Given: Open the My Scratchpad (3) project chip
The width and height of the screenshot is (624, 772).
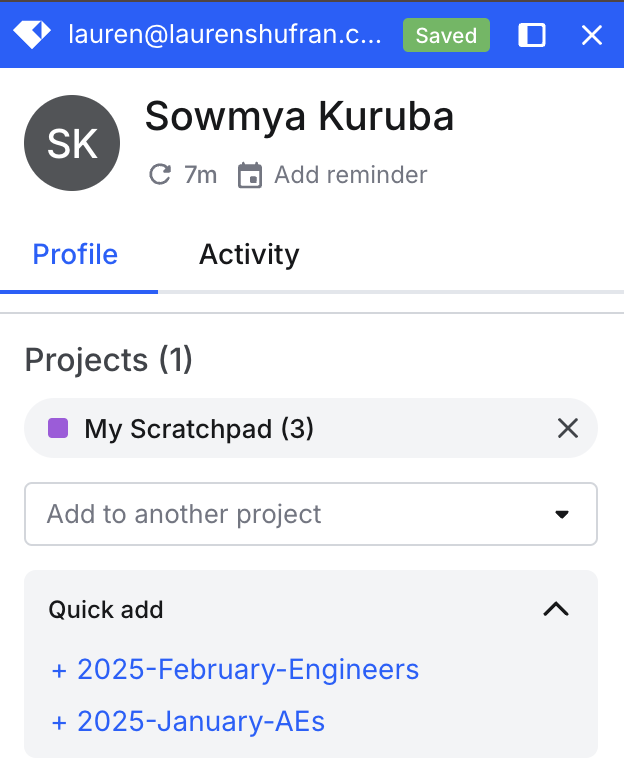Looking at the screenshot, I should click(x=311, y=428).
